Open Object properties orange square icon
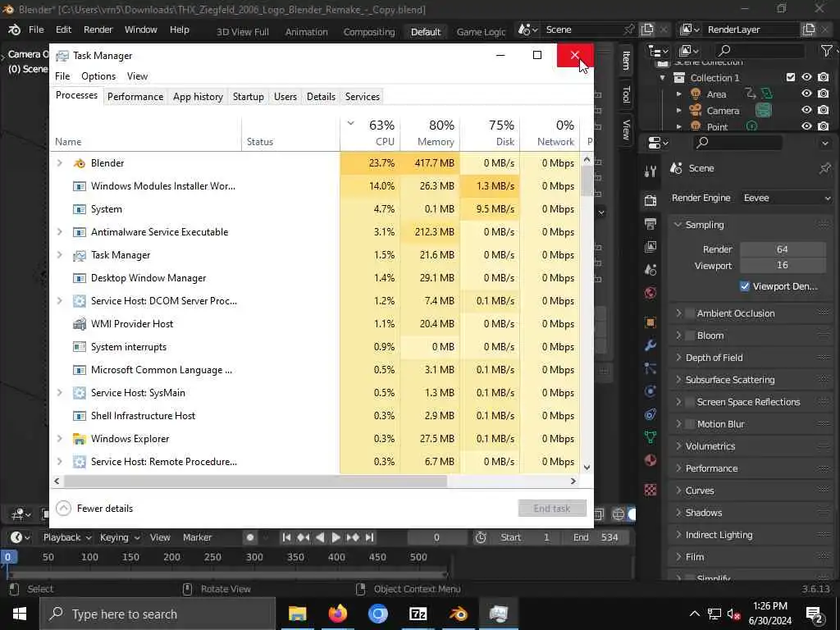840x630 pixels. 651,322
